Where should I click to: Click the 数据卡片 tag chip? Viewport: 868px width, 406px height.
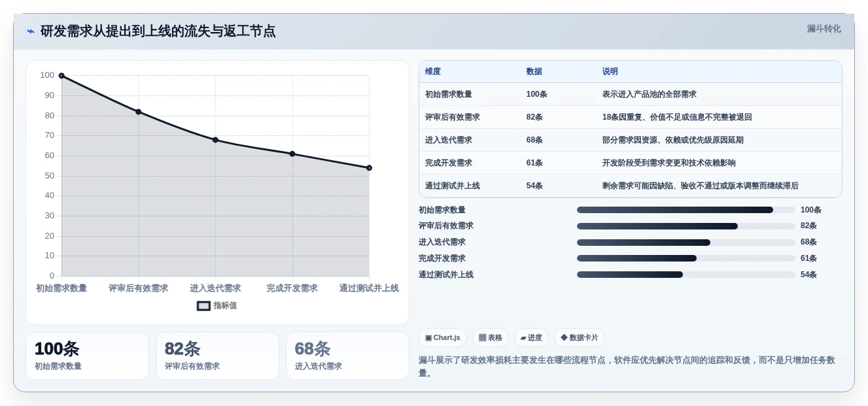point(580,338)
